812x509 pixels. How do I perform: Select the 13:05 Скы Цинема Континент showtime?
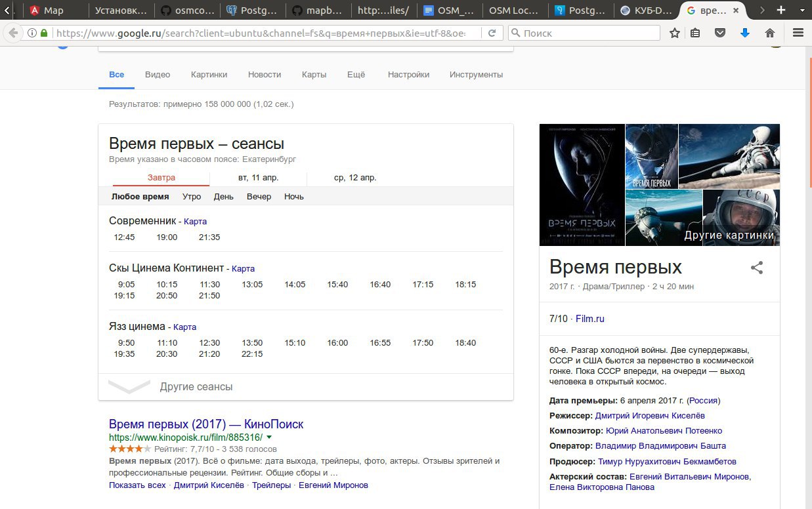[x=252, y=285]
